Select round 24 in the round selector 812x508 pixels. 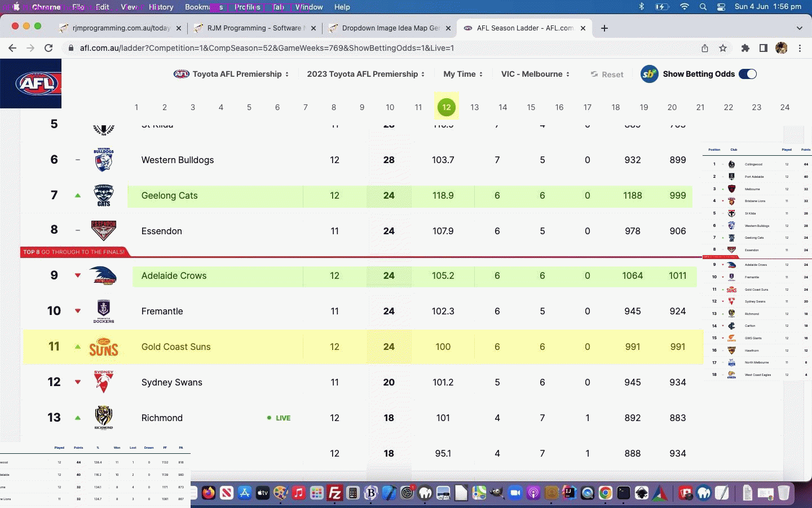pyautogui.click(x=784, y=107)
